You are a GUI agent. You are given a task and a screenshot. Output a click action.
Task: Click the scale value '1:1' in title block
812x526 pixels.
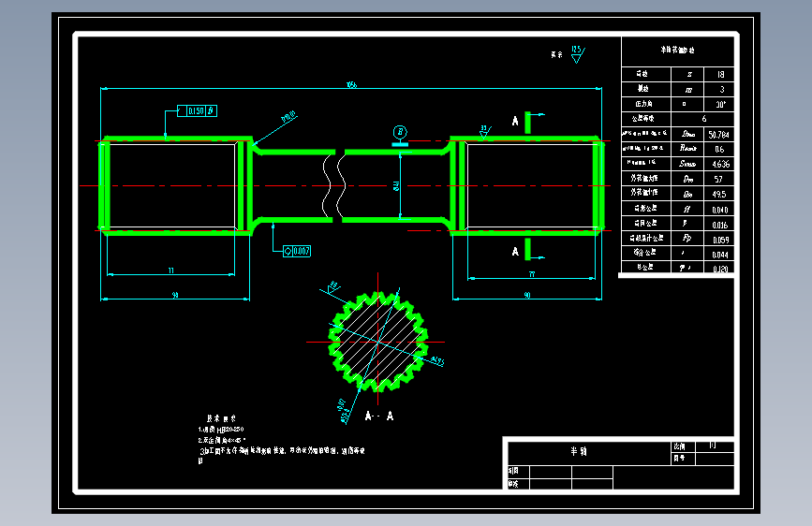point(714,446)
